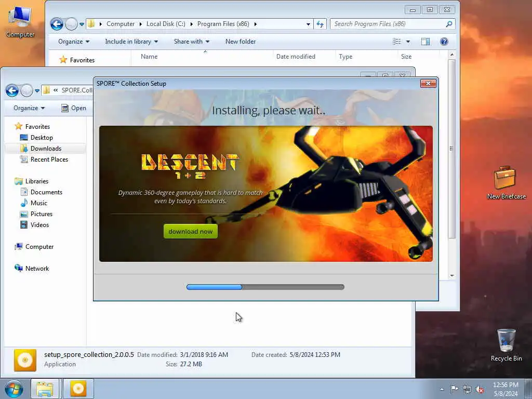
Task: Toggle the preview pane icon
Action: [425, 42]
